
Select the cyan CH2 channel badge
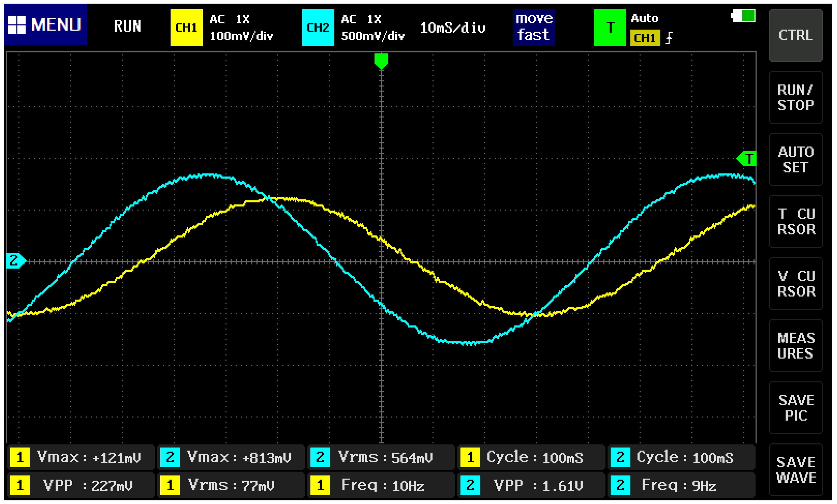318,28
